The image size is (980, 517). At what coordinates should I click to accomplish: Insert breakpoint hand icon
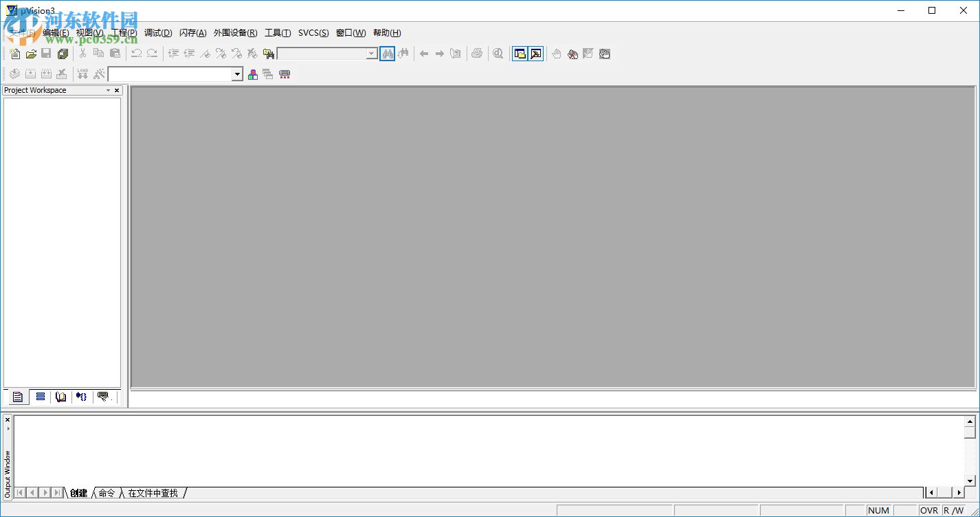557,54
